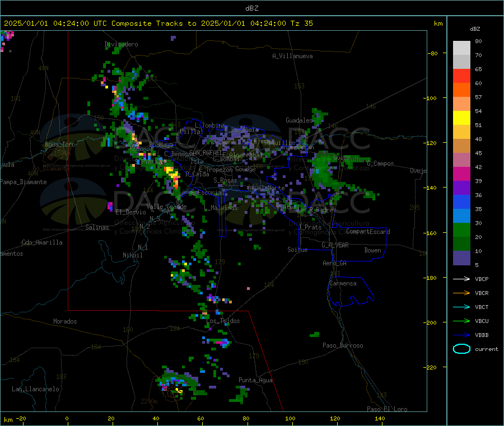Click the J_Prats map label
The height and width of the screenshot is (426, 504).
coord(310,227)
